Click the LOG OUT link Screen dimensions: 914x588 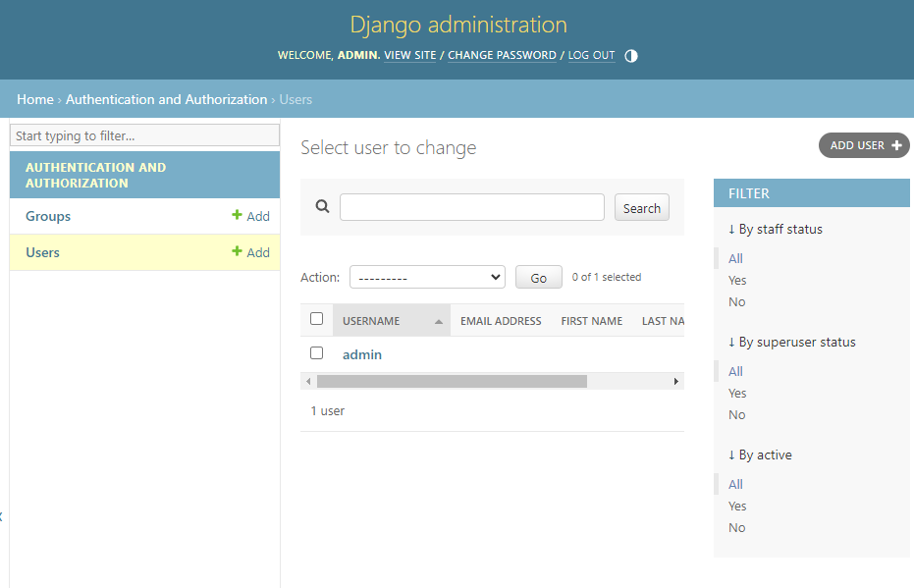tap(591, 55)
